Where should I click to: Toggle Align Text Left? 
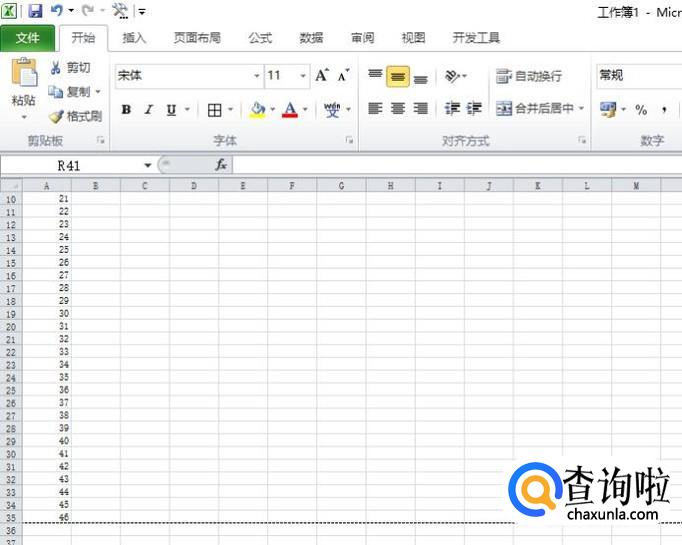tap(375, 108)
